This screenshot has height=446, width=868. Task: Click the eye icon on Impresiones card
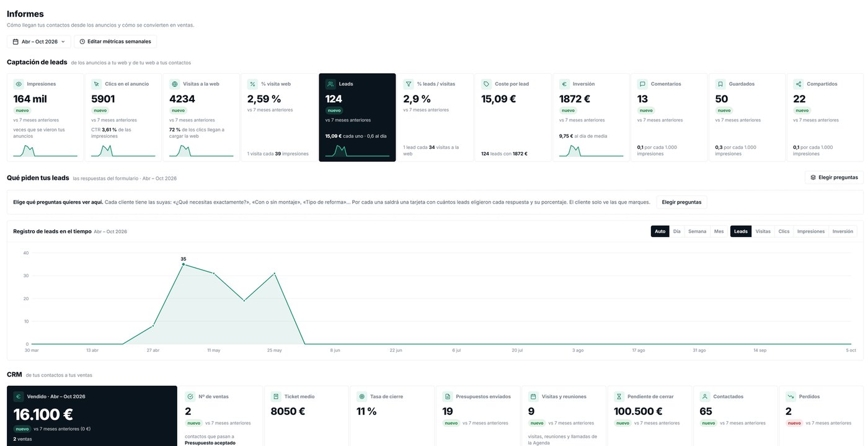[x=19, y=84]
